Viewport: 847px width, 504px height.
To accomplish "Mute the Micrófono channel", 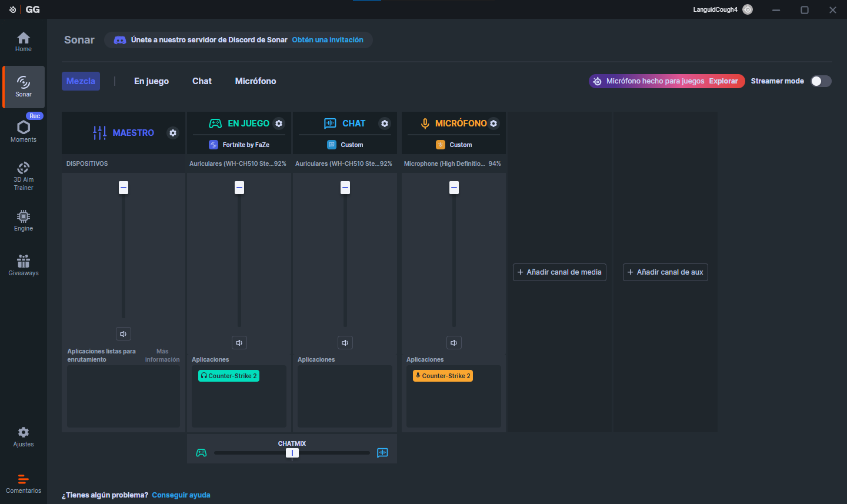I will [454, 343].
